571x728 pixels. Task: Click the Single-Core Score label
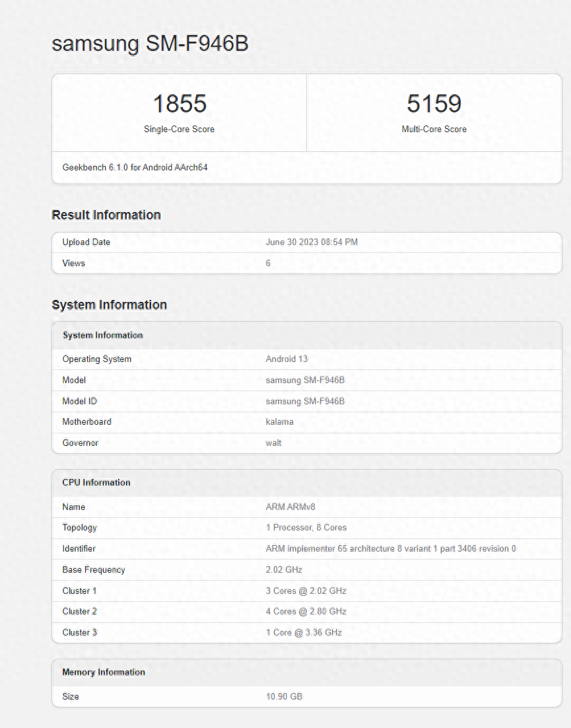tap(179, 129)
